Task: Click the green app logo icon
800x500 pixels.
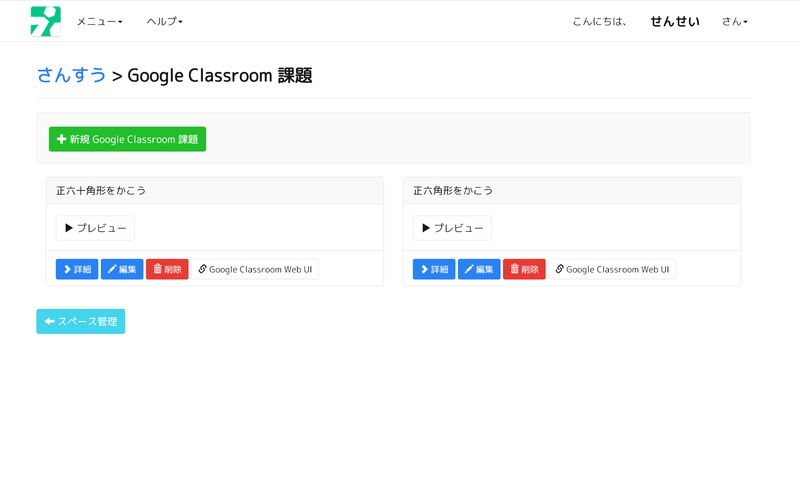Action: (x=45, y=21)
